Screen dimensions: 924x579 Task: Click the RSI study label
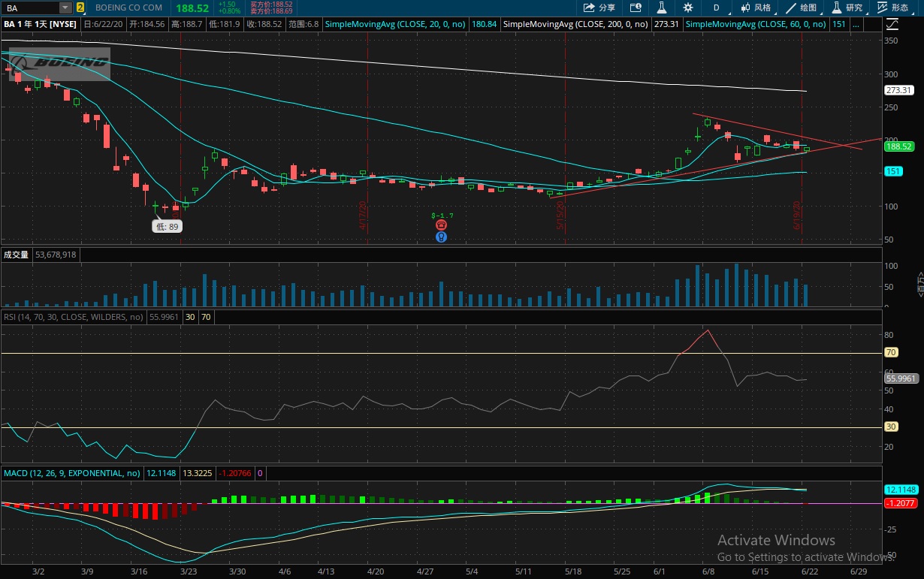tap(73, 317)
